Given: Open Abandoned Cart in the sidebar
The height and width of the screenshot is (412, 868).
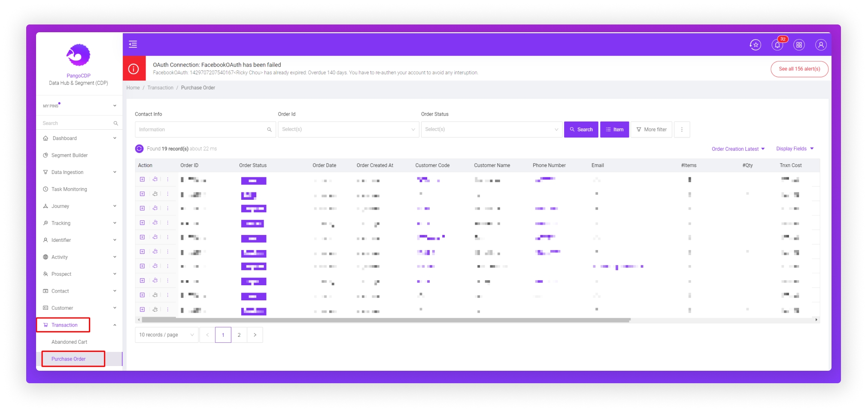Looking at the screenshot, I should point(69,342).
